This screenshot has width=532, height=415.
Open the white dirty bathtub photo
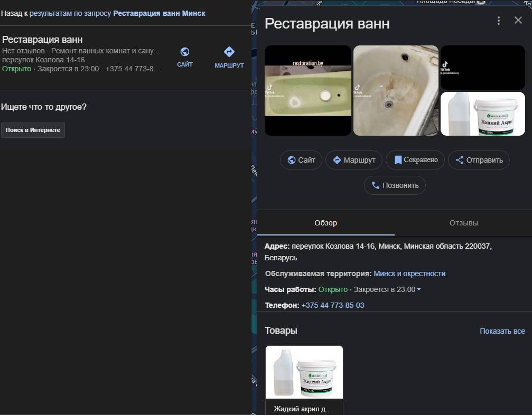(396, 90)
